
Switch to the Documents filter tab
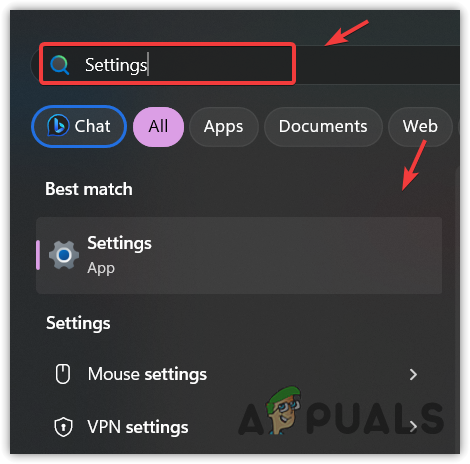pyautogui.click(x=323, y=127)
